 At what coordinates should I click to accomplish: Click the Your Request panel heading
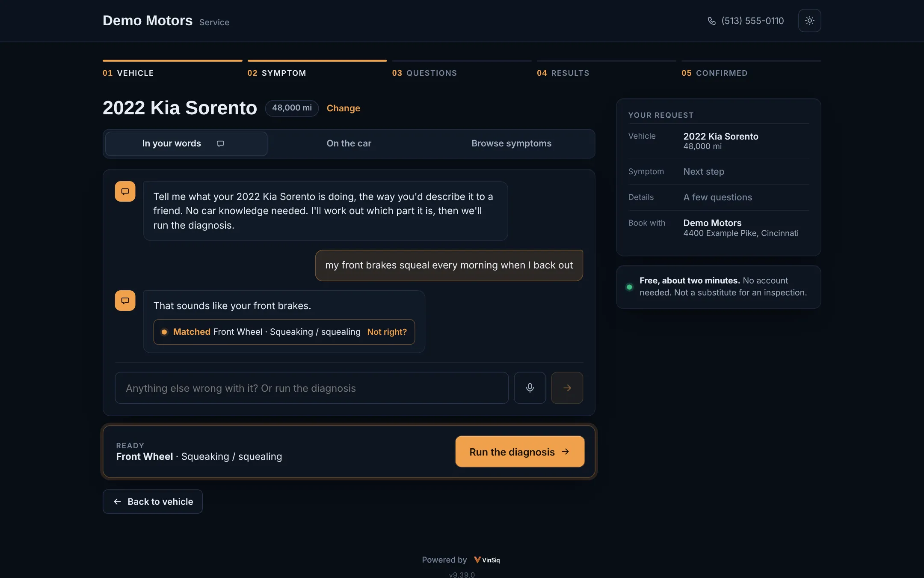pos(661,115)
